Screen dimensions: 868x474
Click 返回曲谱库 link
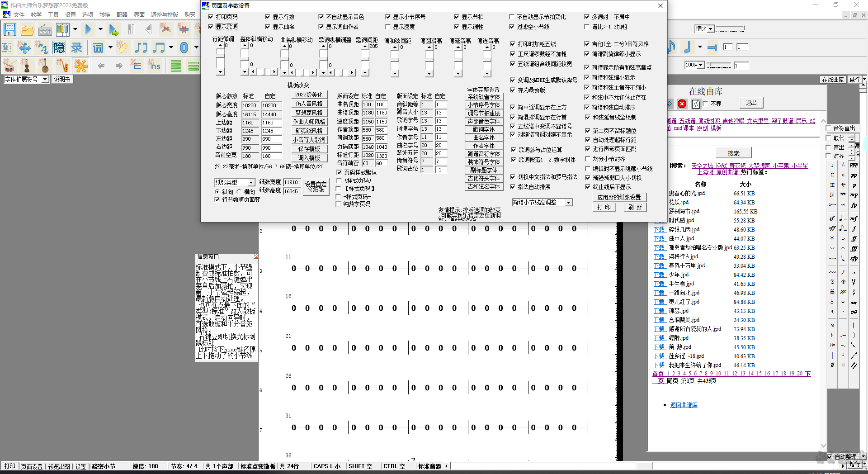pyautogui.click(x=684, y=405)
